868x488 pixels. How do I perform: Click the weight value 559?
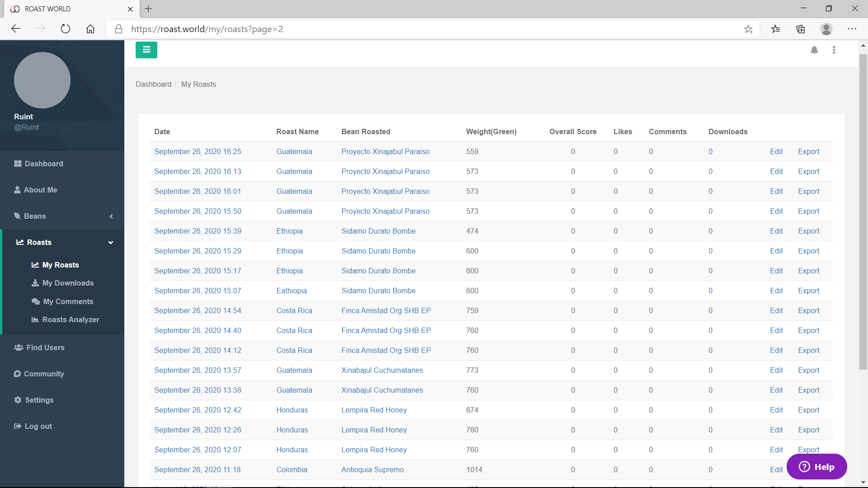tap(472, 151)
